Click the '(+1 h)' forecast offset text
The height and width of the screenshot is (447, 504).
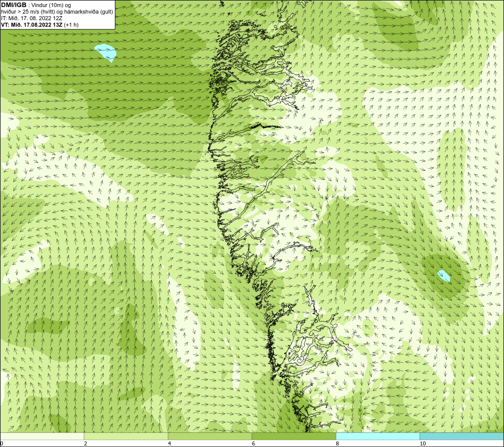(x=72, y=25)
